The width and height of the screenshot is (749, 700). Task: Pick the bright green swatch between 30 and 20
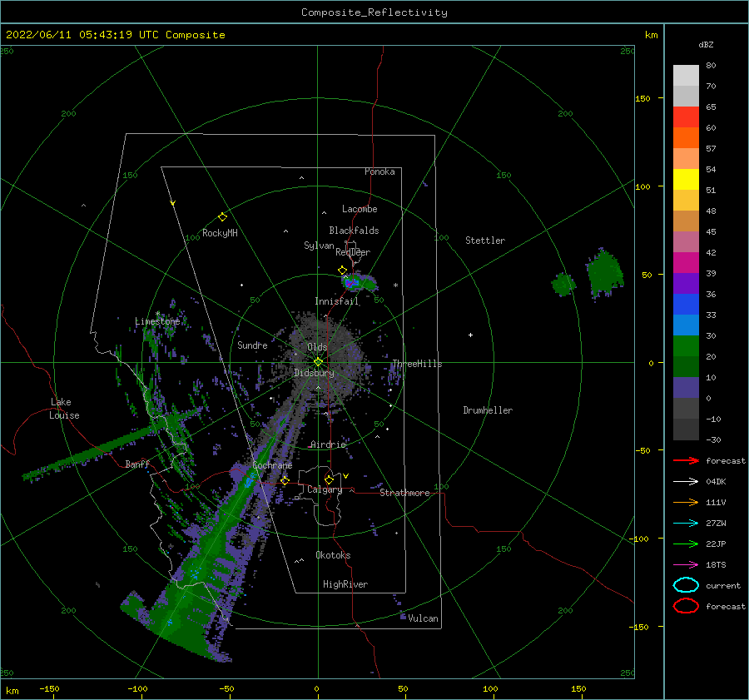pyautogui.click(x=686, y=346)
